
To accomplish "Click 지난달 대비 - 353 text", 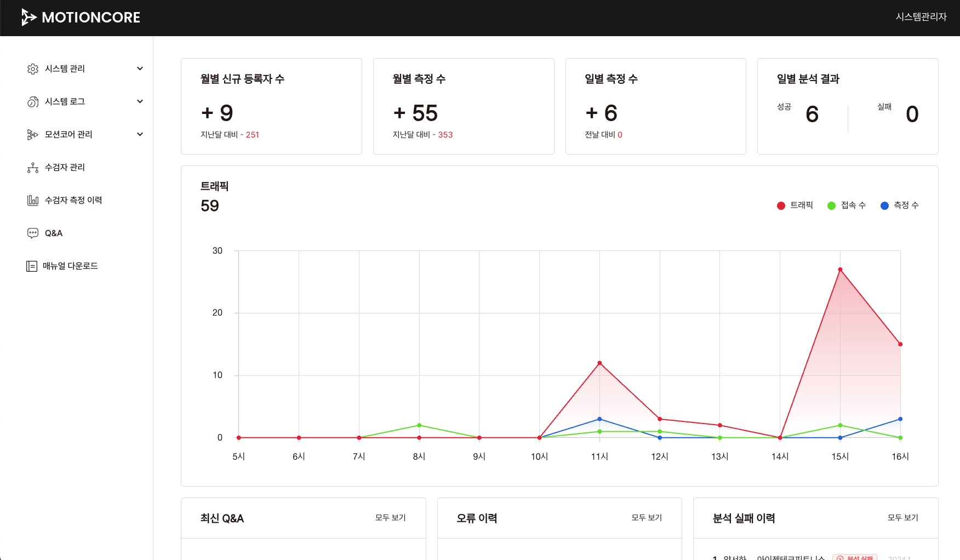I will tap(422, 135).
